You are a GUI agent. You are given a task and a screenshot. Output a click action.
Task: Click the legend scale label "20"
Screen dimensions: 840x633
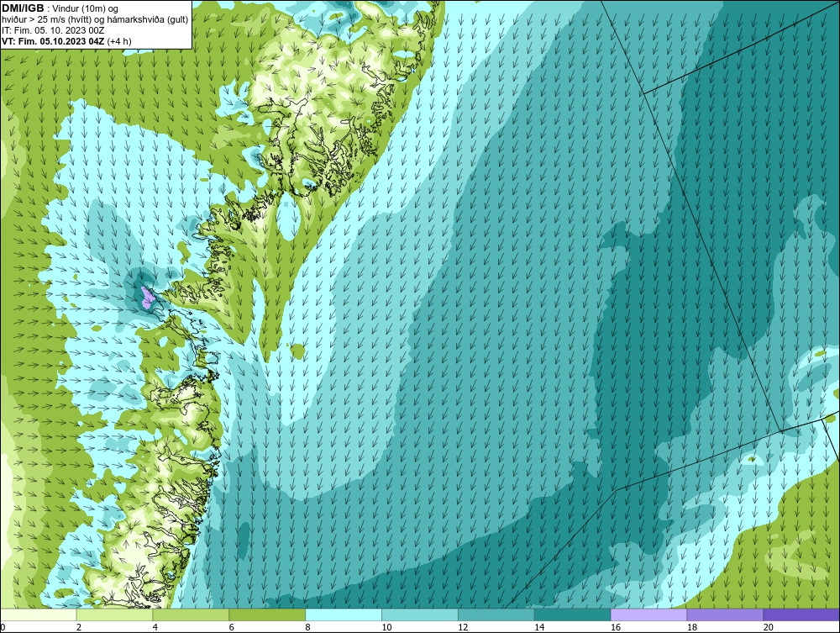(769, 627)
